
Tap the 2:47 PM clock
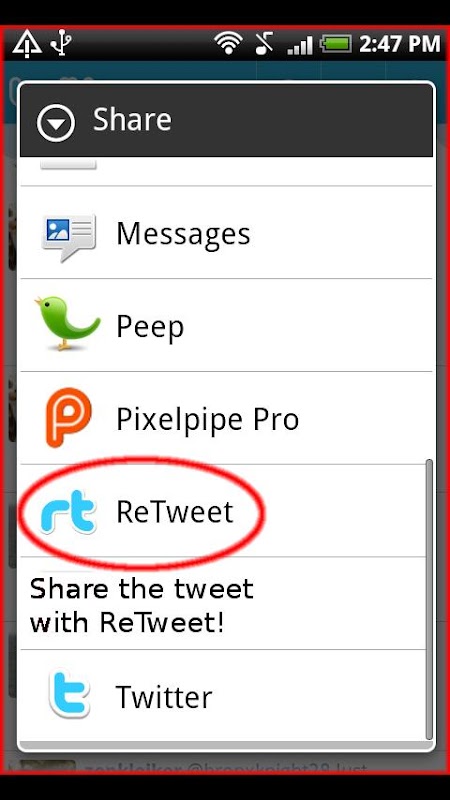tap(399, 44)
